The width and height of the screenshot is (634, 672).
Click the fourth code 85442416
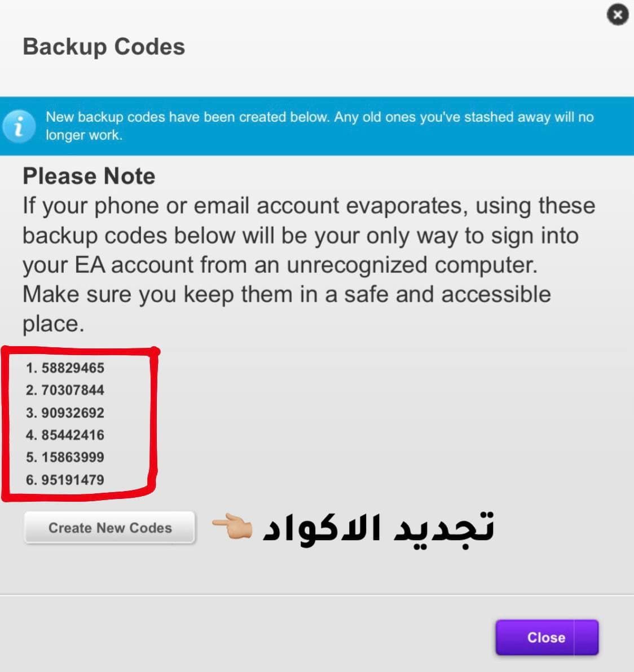pyautogui.click(x=72, y=435)
